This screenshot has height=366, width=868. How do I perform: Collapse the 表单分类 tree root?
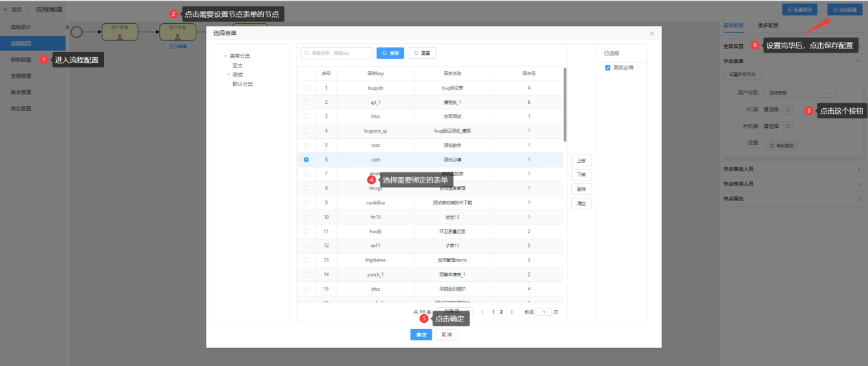tap(225, 56)
